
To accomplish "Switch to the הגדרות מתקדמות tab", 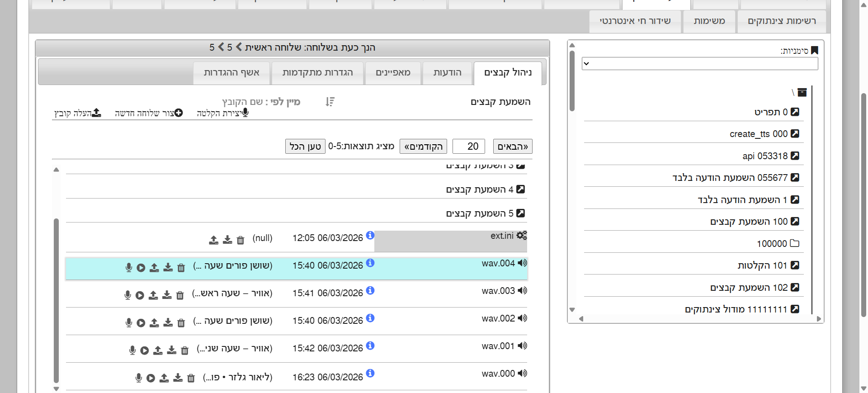I will [317, 73].
